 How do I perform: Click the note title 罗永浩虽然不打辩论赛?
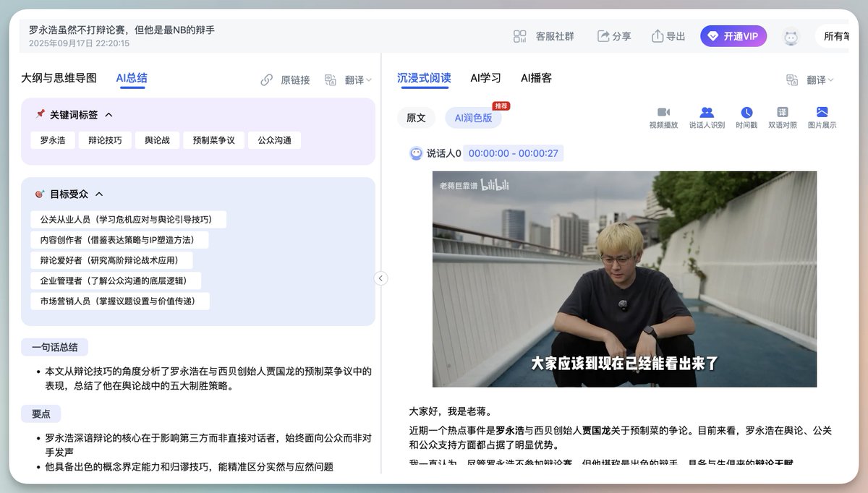pos(122,30)
